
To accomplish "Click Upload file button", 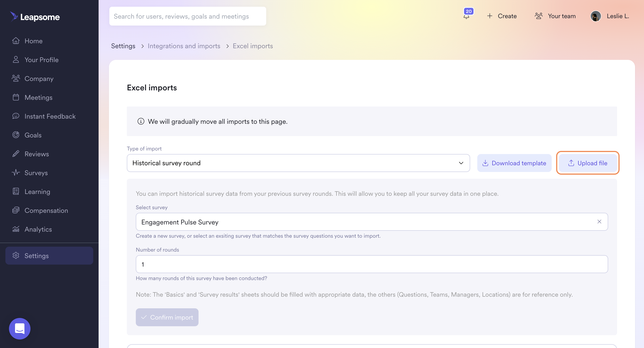I will [x=588, y=163].
